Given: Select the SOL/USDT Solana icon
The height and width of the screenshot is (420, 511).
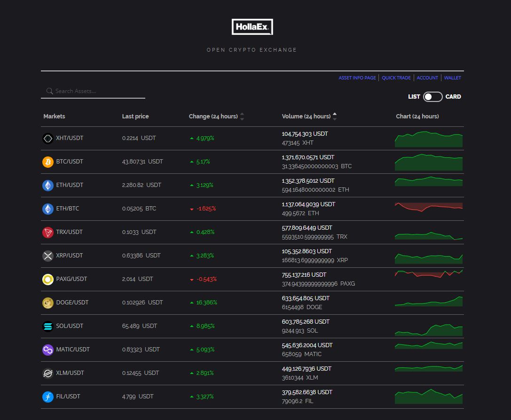Looking at the screenshot, I should point(47,326).
